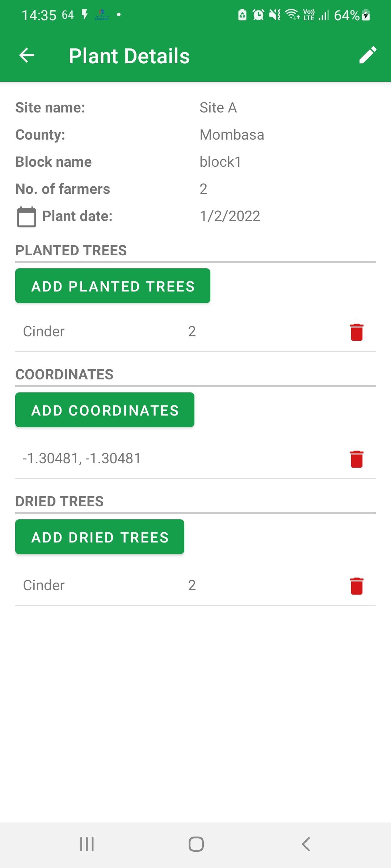The width and height of the screenshot is (391, 868).
Task: Tap the calendar icon beside Plant date
Action: point(26,217)
